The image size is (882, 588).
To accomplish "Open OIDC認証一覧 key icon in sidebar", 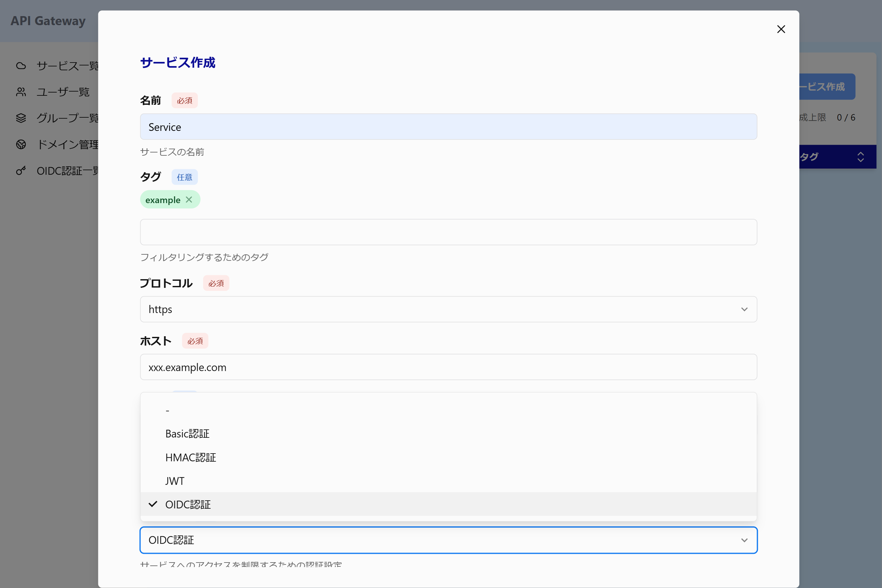I will [21, 171].
